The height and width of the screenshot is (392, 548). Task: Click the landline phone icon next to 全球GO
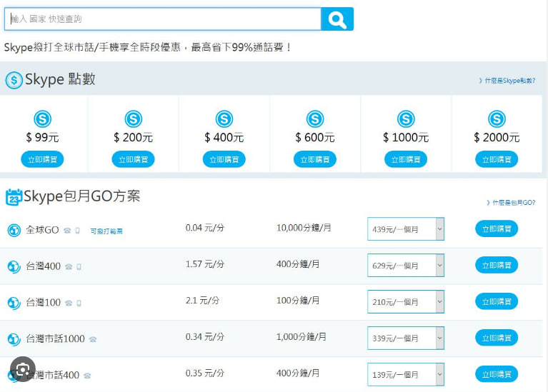coord(67,231)
